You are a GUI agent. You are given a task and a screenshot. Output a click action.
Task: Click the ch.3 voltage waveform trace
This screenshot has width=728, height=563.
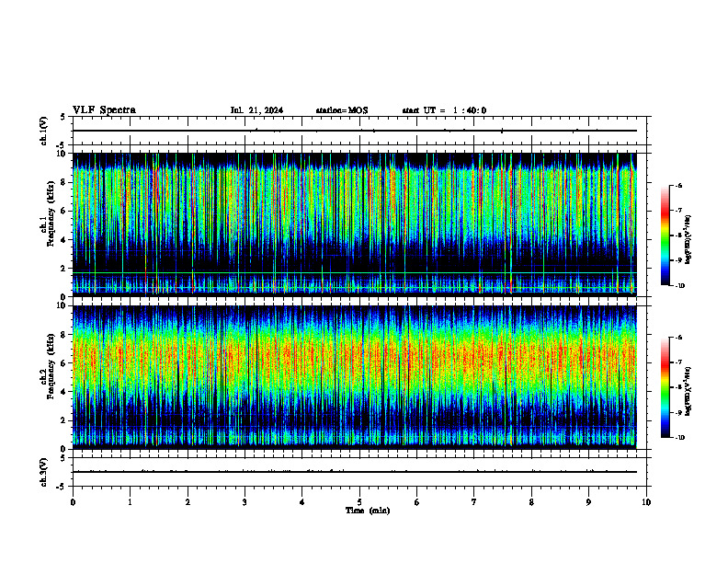click(x=355, y=472)
